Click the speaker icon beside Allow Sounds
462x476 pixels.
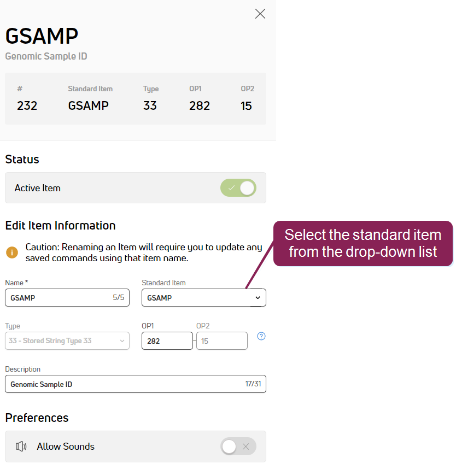pos(21,446)
